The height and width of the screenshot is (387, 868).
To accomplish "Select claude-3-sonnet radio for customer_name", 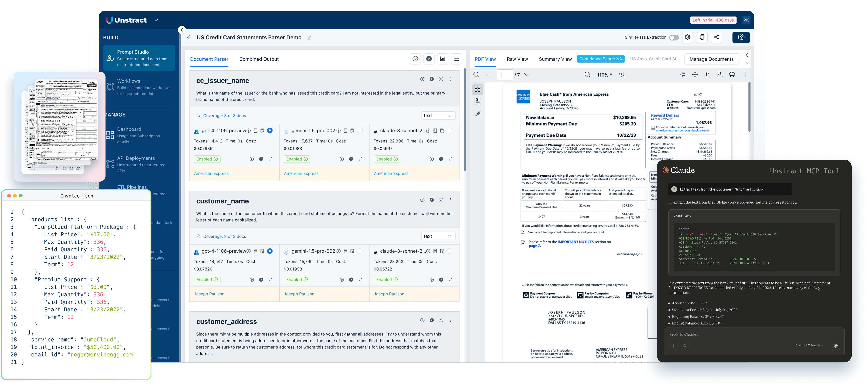I will pos(450,251).
